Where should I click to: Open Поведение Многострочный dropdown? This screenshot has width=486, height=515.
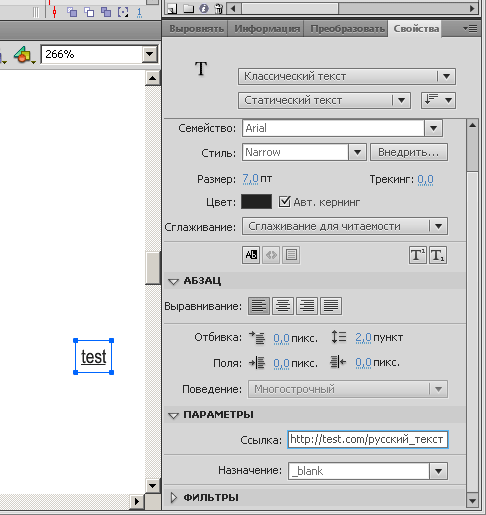[348, 389]
